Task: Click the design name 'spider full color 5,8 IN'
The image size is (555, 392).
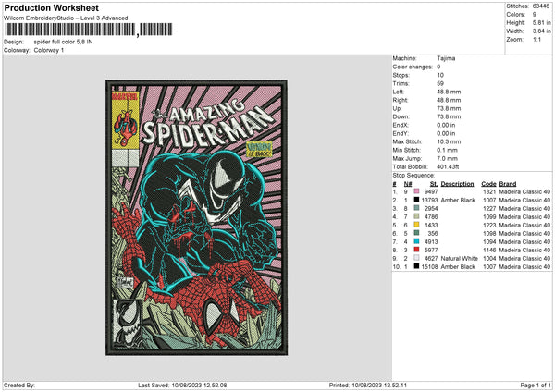Action: pos(63,42)
